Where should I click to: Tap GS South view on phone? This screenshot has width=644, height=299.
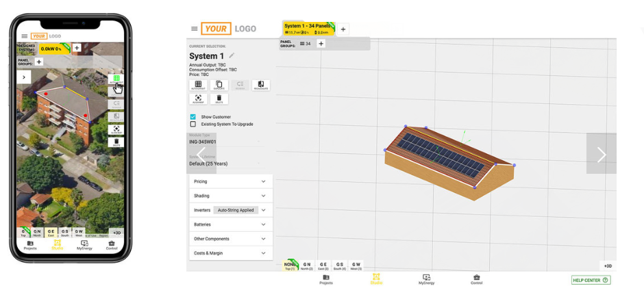65,233
